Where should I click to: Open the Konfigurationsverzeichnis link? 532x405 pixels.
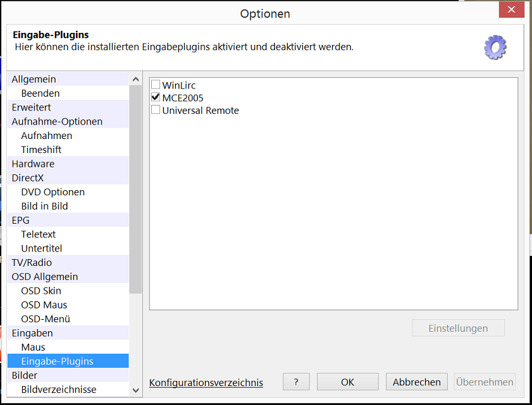pos(206,382)
